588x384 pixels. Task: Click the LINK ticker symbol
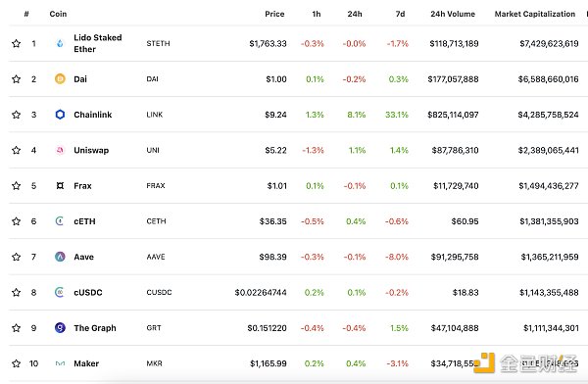[155, 115]
